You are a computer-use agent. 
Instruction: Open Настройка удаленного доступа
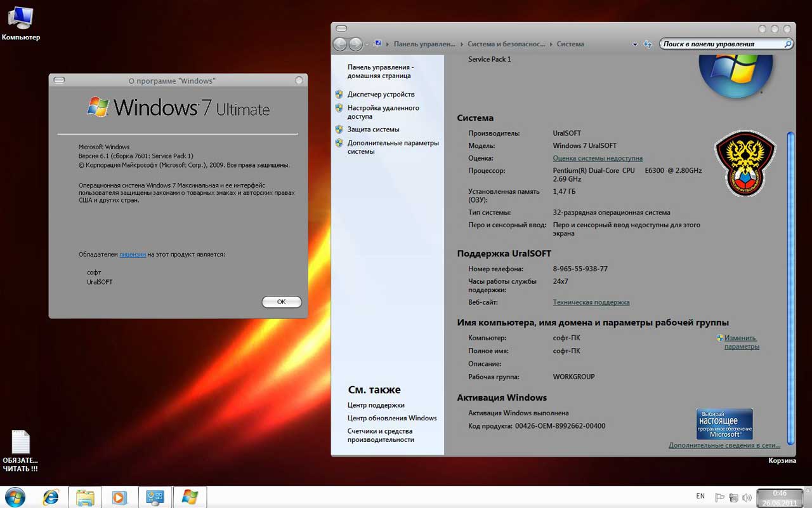point(383,112)
